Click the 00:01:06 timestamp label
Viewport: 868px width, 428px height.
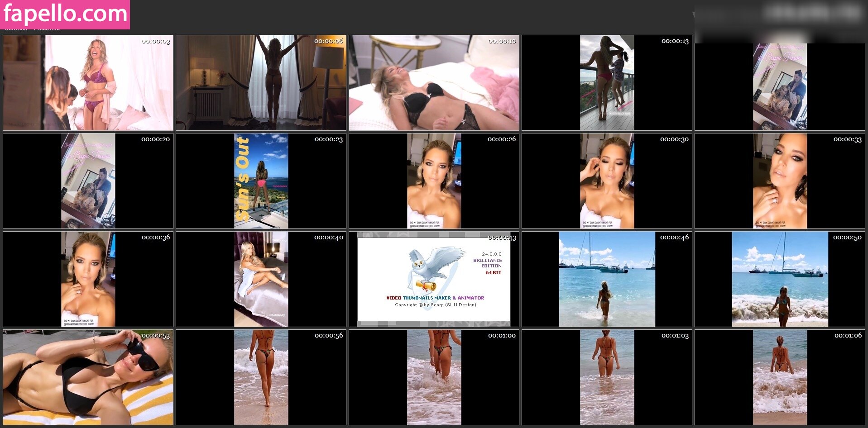point(848,335)
